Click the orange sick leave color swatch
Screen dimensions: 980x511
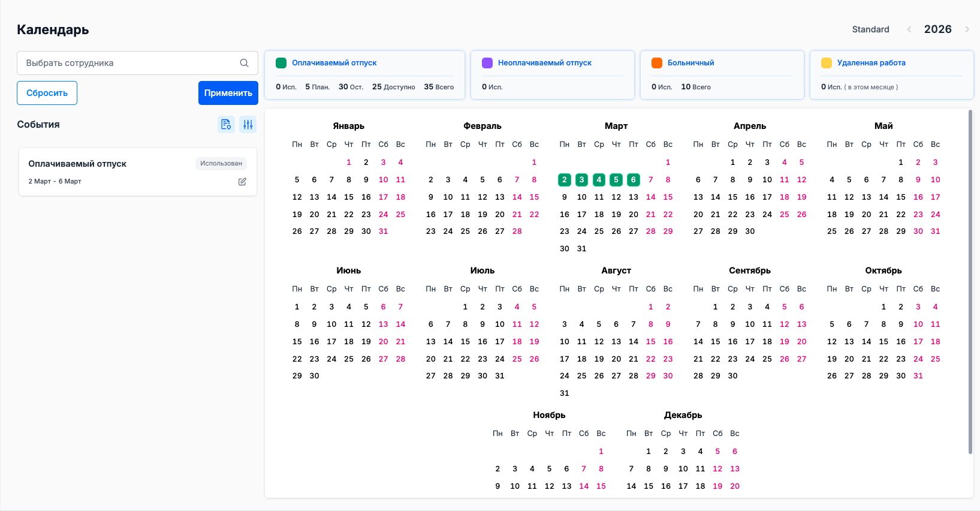657,63
